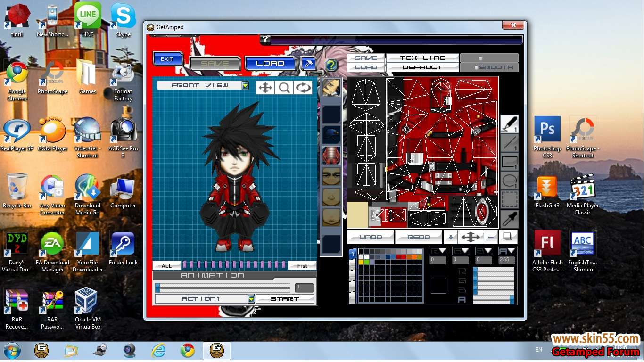Click the grayed SAVE button beside EXIT
The height and width of the screenshot is (362, 644).
[215, 63]
